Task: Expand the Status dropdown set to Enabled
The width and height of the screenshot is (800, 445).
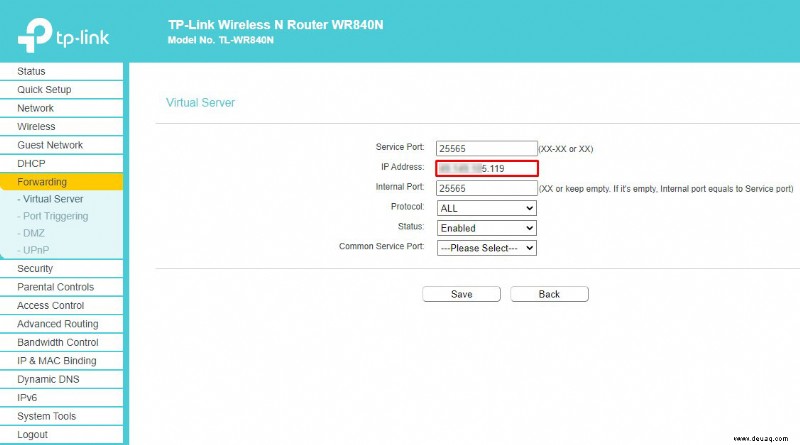Action: point(486,228)
